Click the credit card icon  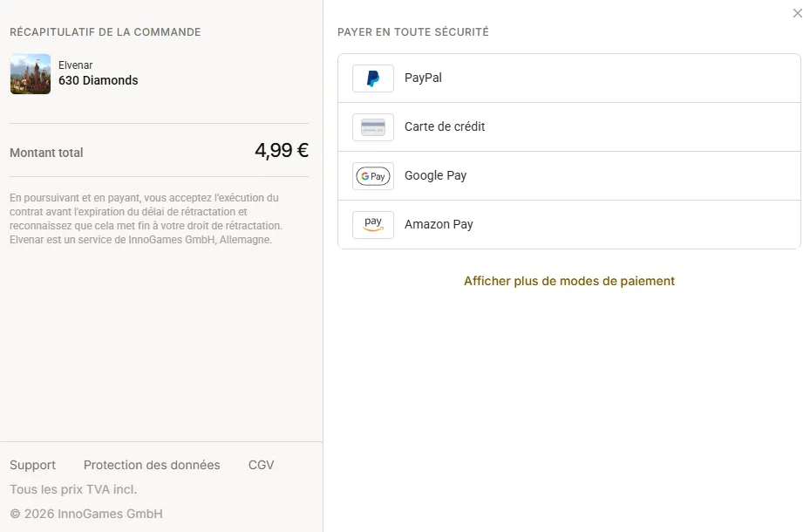[x=373, y=127]
